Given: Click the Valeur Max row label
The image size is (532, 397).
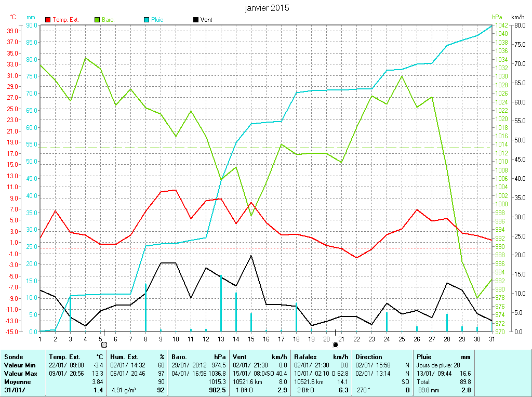Looking at the screenshot, I should [20, 373].
